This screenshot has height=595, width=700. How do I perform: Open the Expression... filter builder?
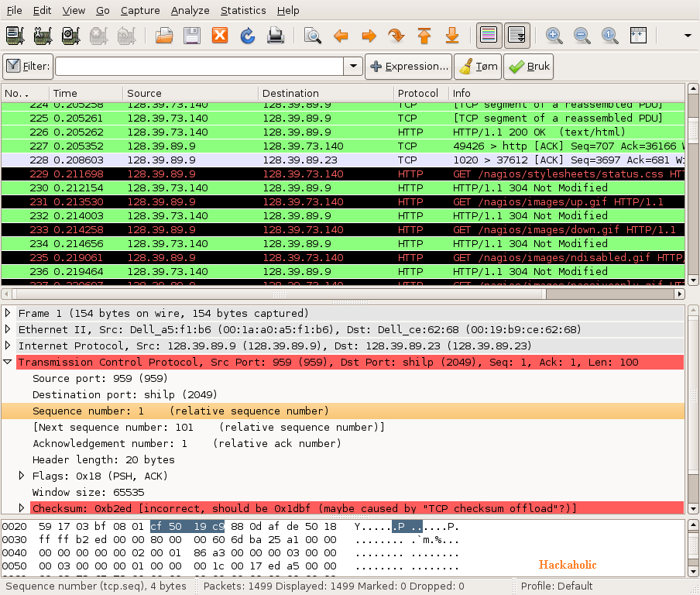(x=409, y=67)
